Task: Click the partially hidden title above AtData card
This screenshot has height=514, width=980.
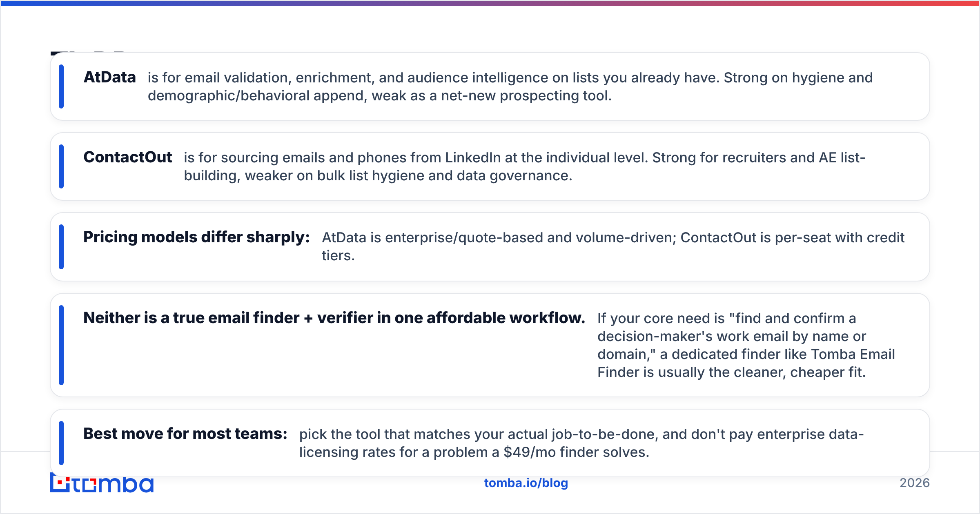Action: tap(88, 53)
